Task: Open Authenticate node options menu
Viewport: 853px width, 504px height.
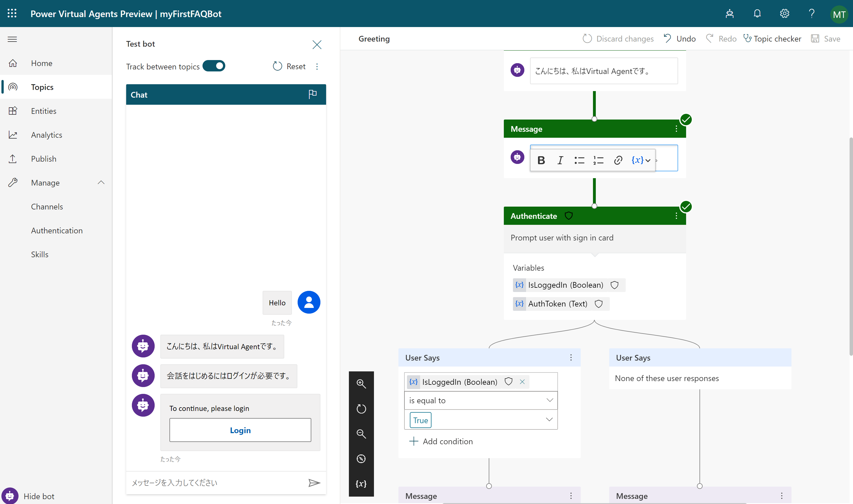Action: pyautogui.click(x=676, y=216)
